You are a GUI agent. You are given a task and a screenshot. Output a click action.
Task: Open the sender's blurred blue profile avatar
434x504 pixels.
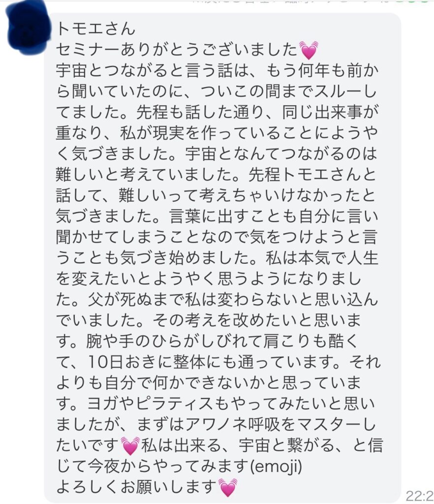[x=28, y=28]
